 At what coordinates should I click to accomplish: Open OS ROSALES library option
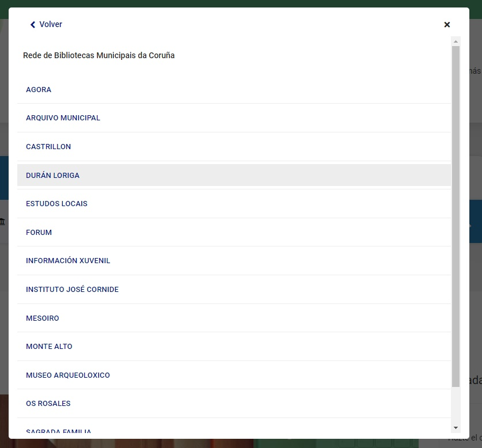pyautogui.click(x=48, y=404)
